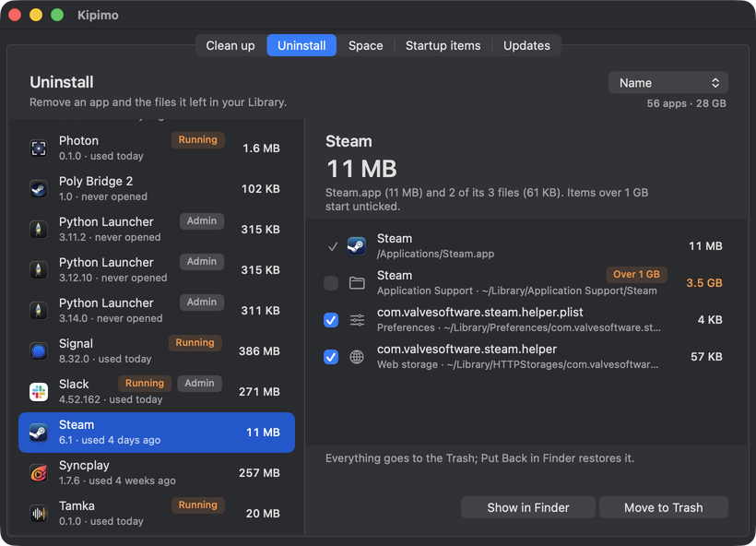Click the Running badge on the Photon row
The width and height of the screenshot is (756, 546).
tap(197, 140)
